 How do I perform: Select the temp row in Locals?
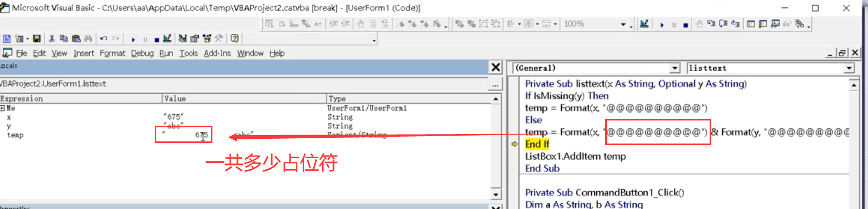coord(245,135)
